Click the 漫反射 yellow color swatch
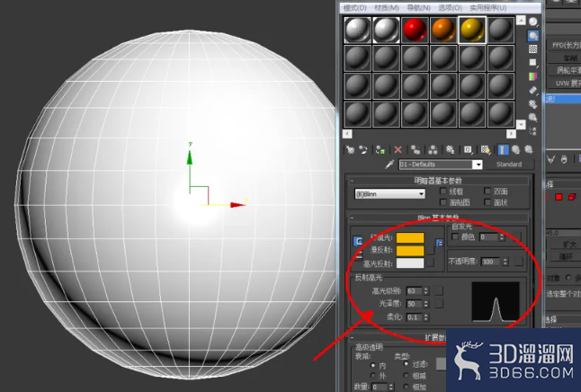The image size is (581, 392). [410, 251]
